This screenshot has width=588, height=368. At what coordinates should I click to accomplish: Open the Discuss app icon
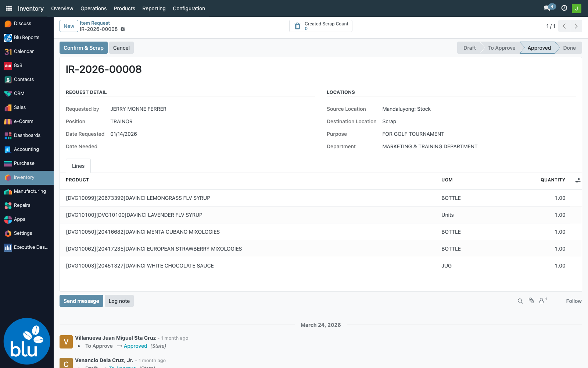(x=8, y=24)
